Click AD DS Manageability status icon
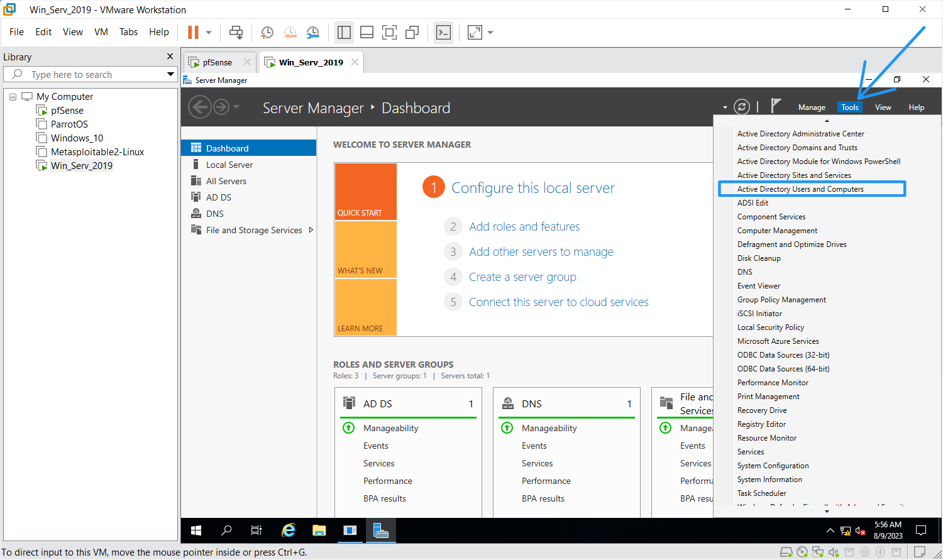The height and width of the screenshot is (560, 943). coord(348,428)
